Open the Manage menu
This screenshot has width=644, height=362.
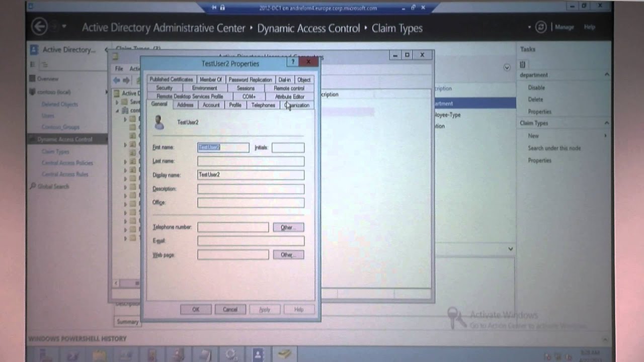pos(564,27)
